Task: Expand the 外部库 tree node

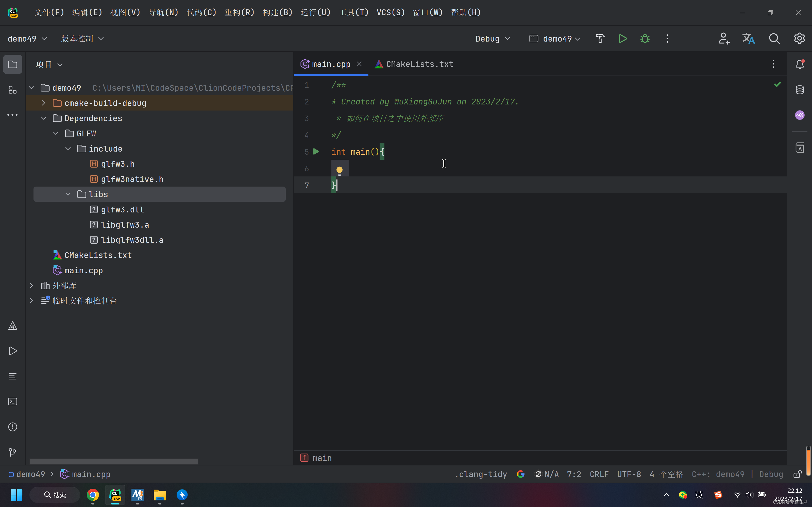Action: click(x=31, y=285)
